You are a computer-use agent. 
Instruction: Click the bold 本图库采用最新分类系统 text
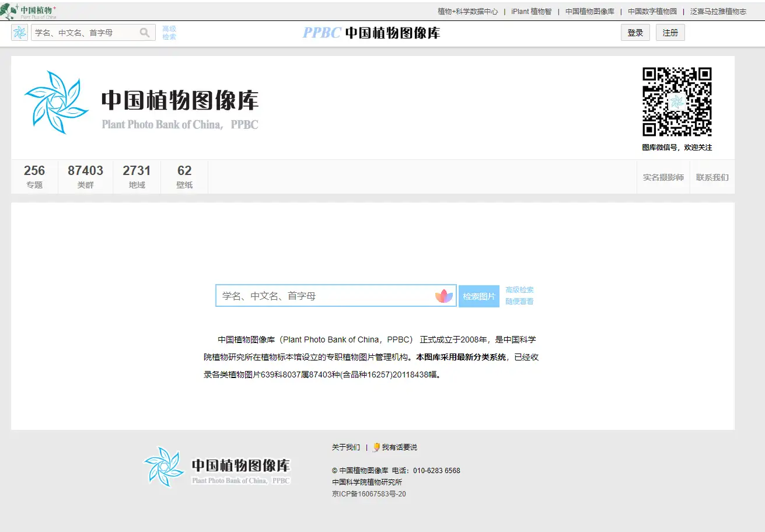(x=461, y=357)
